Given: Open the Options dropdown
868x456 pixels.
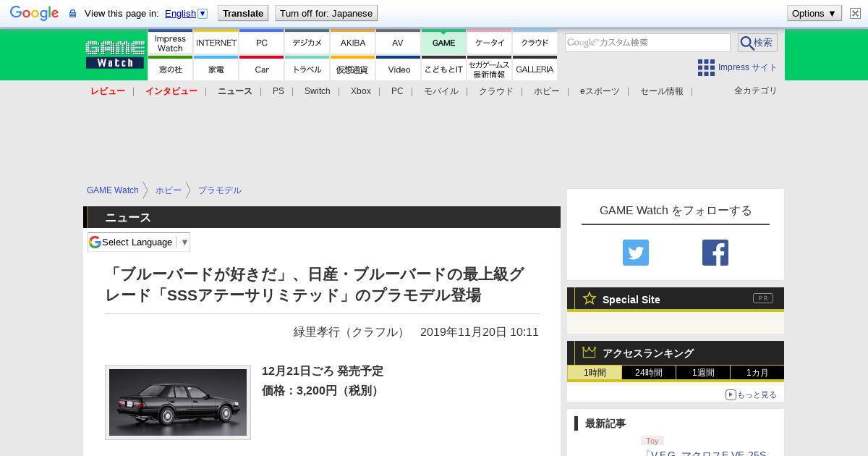Looking at the screenshot, I should [814, 13].
